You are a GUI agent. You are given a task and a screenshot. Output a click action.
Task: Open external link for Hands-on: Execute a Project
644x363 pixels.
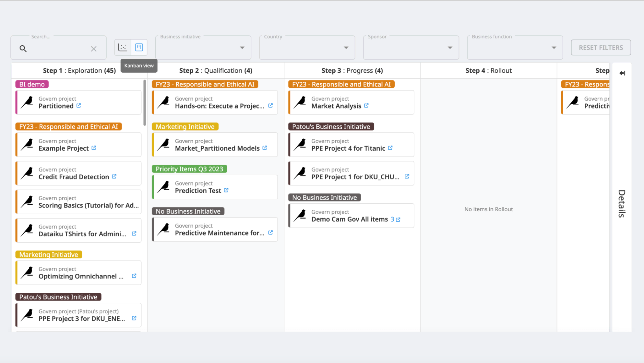[x=270, y=106]
